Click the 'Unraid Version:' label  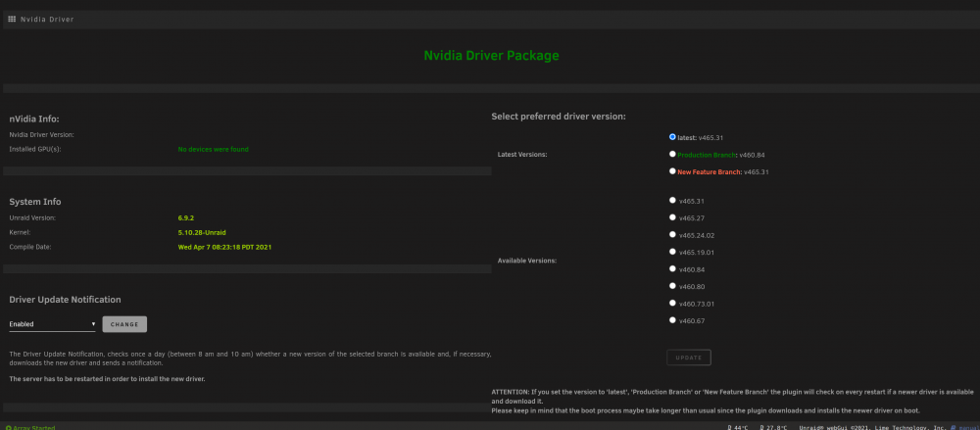[32, 218]
